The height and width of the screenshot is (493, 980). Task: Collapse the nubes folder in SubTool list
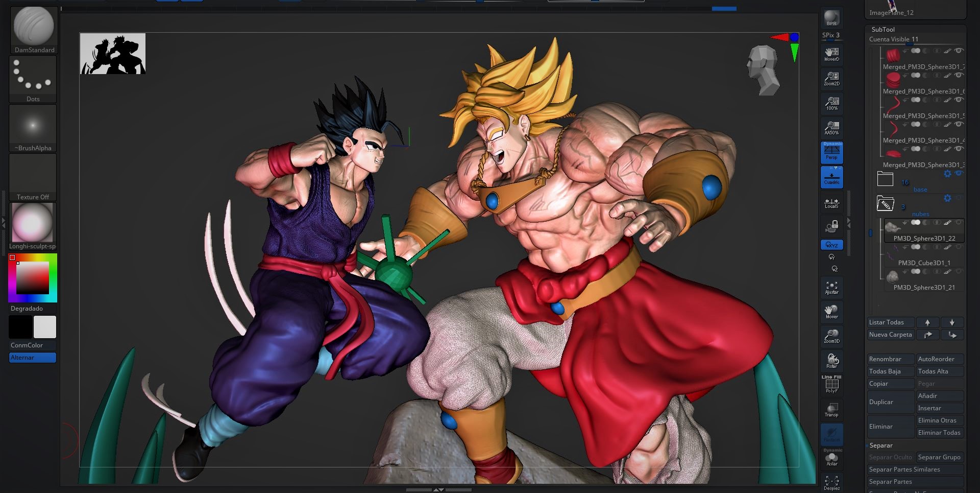point(885,203)
